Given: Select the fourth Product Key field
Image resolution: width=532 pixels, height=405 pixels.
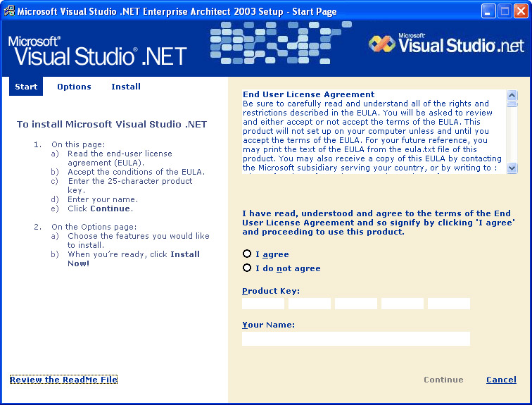Looking at the screenshot, I should click(403, 304).
